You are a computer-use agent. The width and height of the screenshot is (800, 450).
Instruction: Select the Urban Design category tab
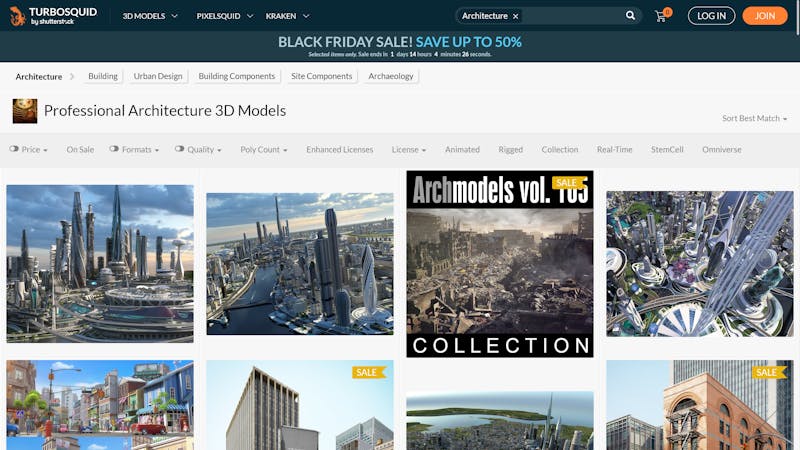[x=158, y=76]
